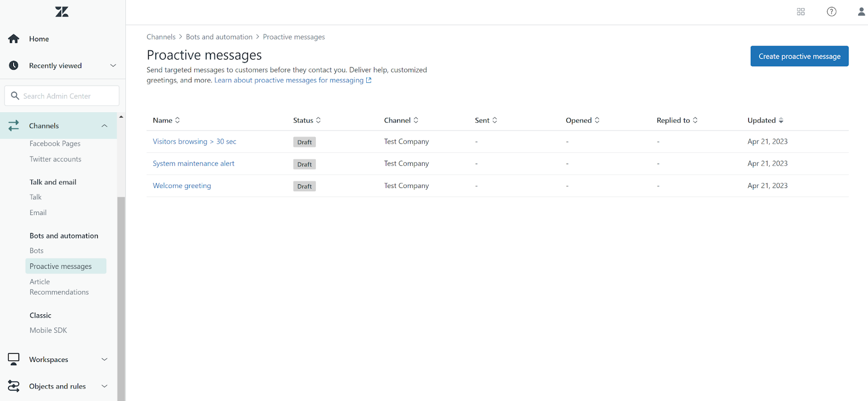868x401 pixels.
Task: Open the Welcome greeting message
Action: pos(182,186)
